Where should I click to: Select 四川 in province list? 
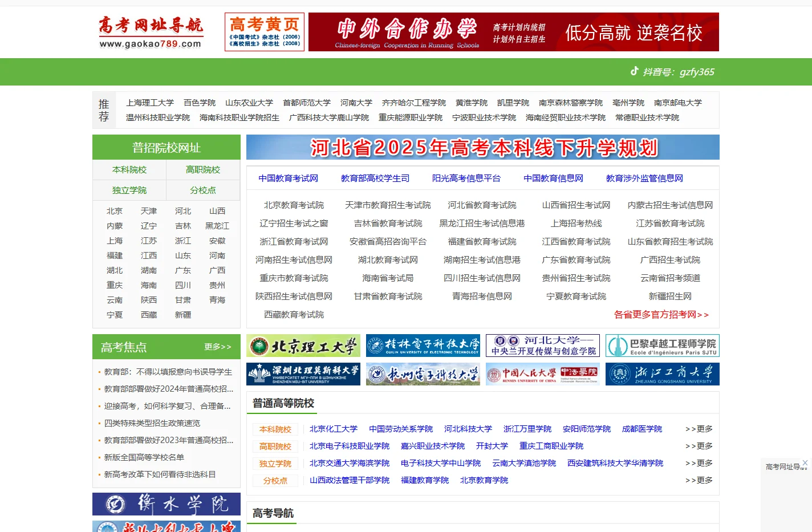coord(183,285)
